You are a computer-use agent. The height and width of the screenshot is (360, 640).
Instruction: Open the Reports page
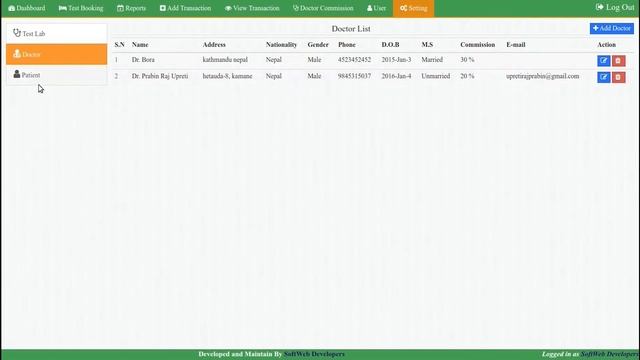coord(131,8)
